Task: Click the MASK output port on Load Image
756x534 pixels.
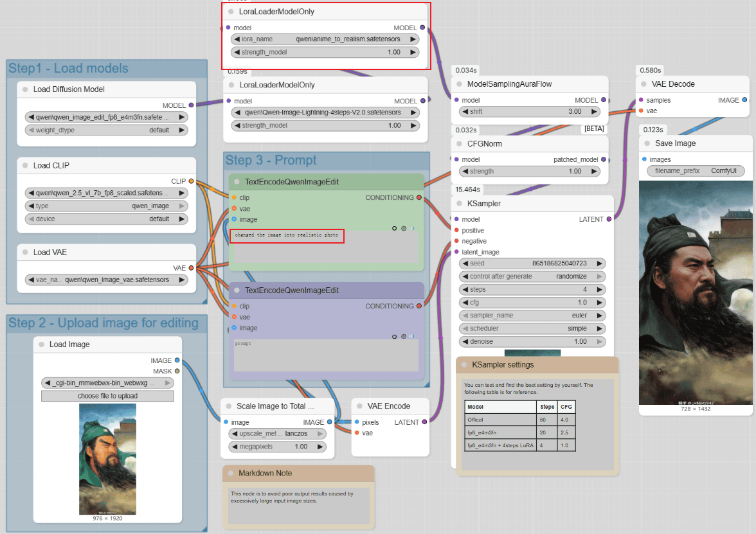Action: [x=177, y=371]
